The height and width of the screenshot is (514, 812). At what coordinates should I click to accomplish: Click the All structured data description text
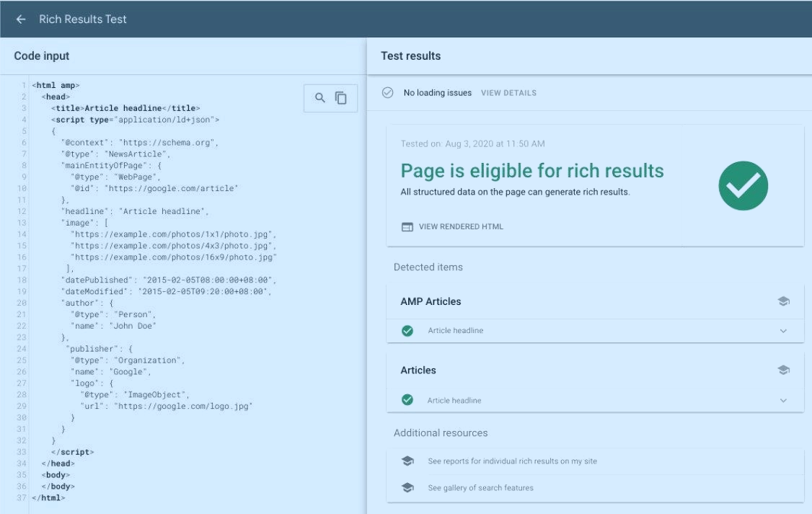pos(516,192)
